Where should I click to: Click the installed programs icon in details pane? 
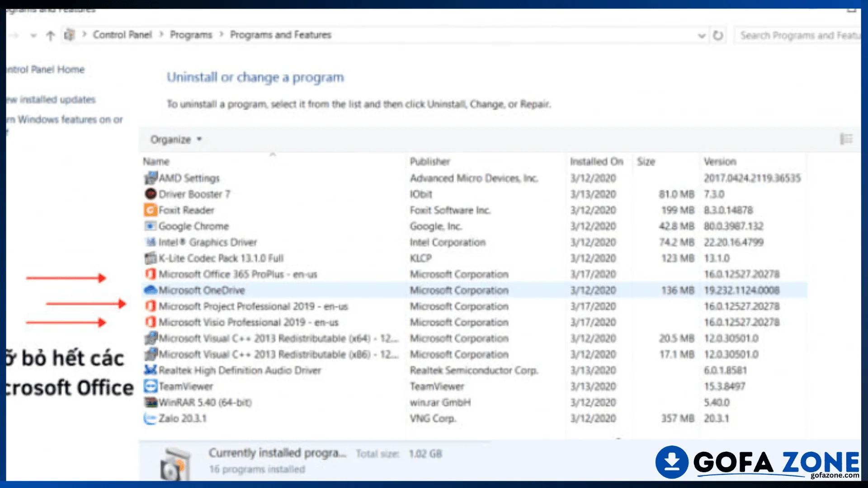[x=175, y=464]
